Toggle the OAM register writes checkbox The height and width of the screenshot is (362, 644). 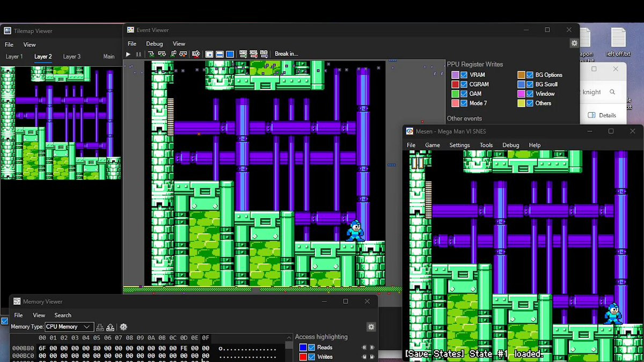coord(464,94)
